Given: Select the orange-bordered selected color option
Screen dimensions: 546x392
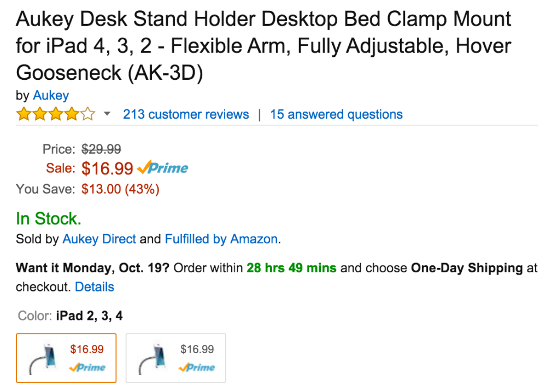Looking at the screenshot, I should tap(66, 358).
